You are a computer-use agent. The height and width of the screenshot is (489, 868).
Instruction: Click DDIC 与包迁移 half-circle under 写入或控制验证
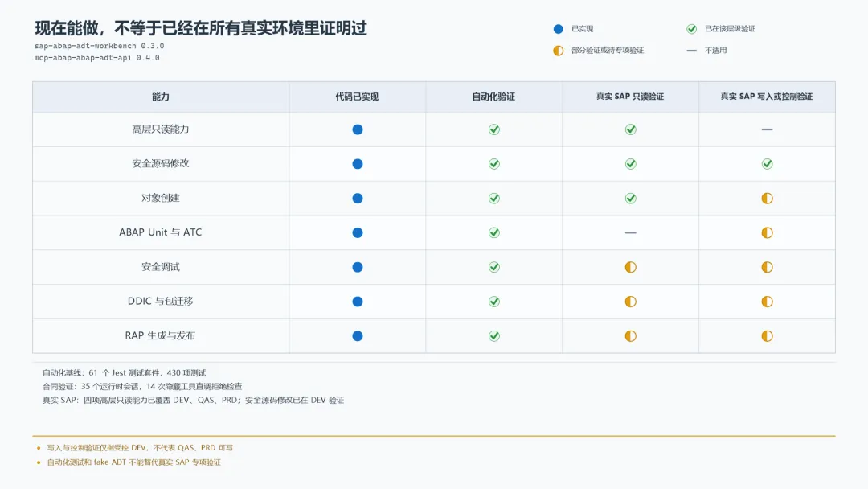tap(767, 302)
